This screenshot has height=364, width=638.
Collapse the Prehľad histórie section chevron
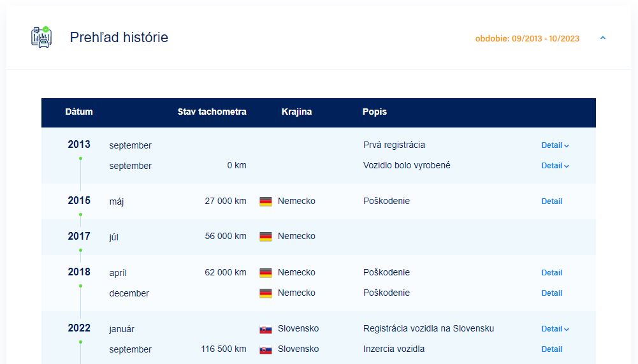[602, 38]
